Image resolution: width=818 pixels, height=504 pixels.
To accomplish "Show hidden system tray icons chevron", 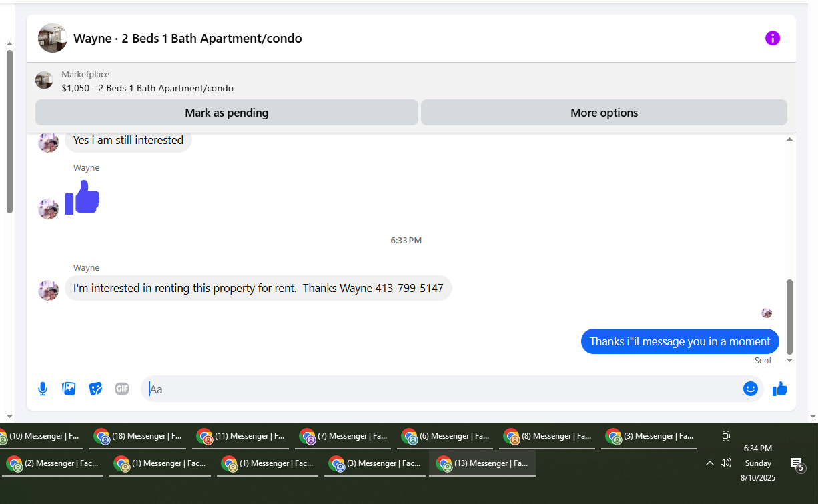I will [709, 463].
